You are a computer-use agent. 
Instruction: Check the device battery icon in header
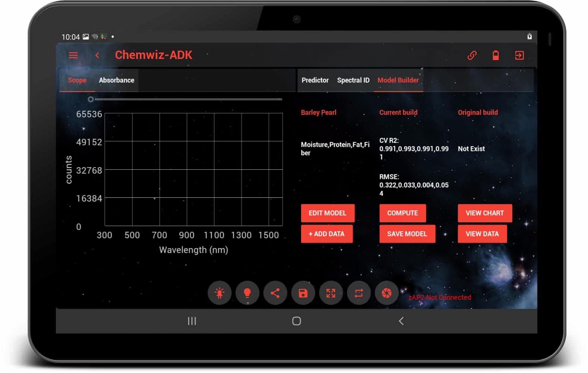click(x=496, y=55)
